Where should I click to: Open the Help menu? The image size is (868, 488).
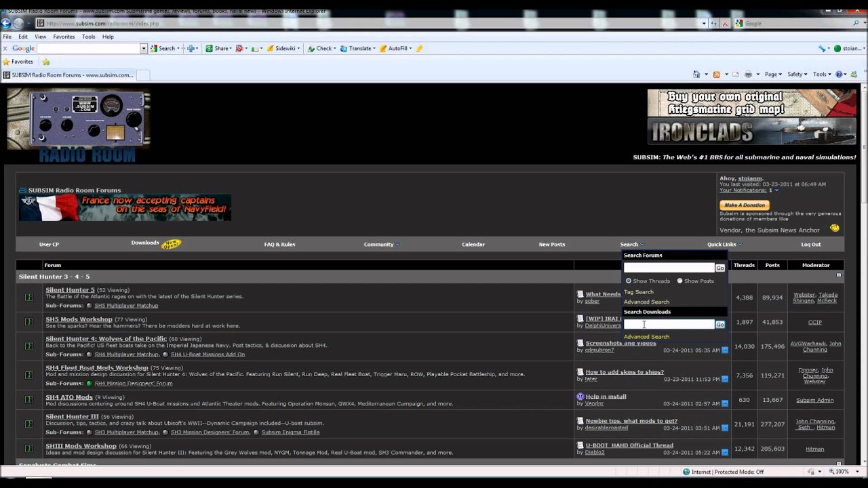point(108,37)
